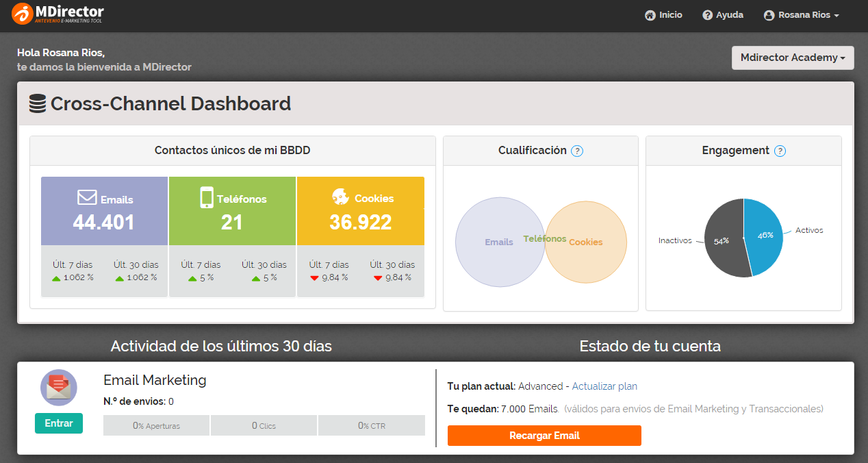
Task: Click the Recargar Email button
Action: (544, 436)
